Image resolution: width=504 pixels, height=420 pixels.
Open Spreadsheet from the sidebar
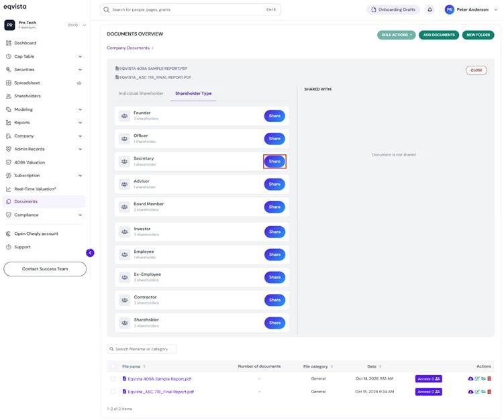click(27, 83)
